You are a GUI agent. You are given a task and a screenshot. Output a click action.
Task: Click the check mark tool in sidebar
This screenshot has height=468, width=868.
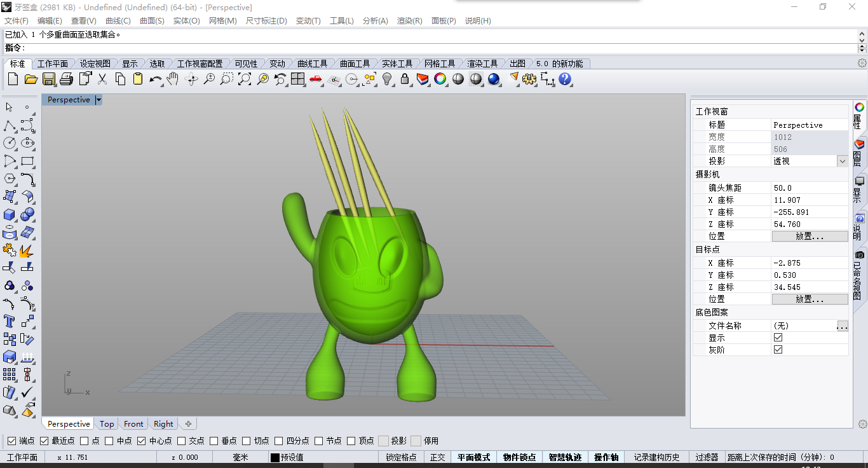[x=27, y=392]
